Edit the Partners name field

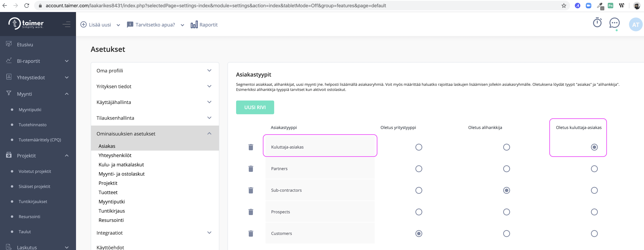(x=320, y=168)
